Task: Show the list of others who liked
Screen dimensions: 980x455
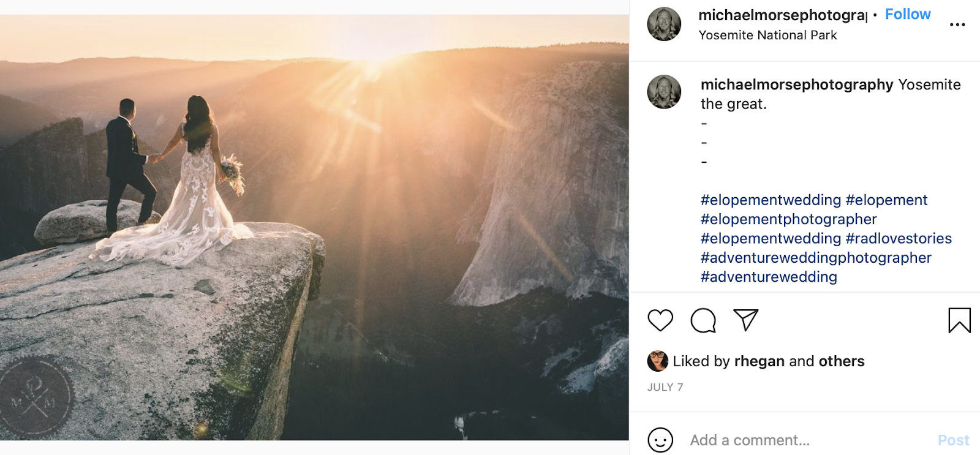Action: 842,361
